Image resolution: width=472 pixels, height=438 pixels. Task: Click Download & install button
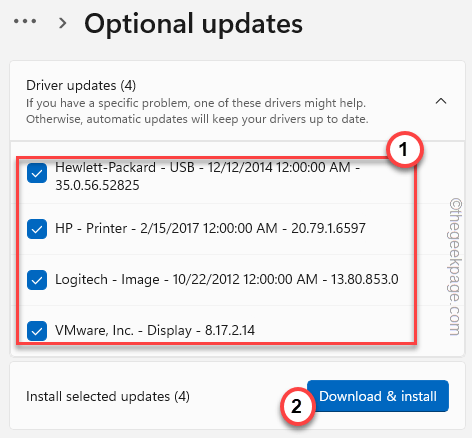[378, 396]
